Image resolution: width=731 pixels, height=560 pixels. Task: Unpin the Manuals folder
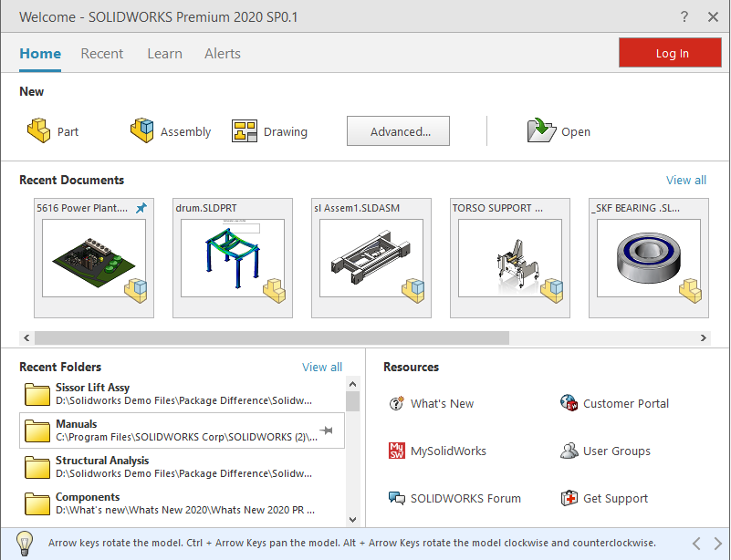(324, 430)
